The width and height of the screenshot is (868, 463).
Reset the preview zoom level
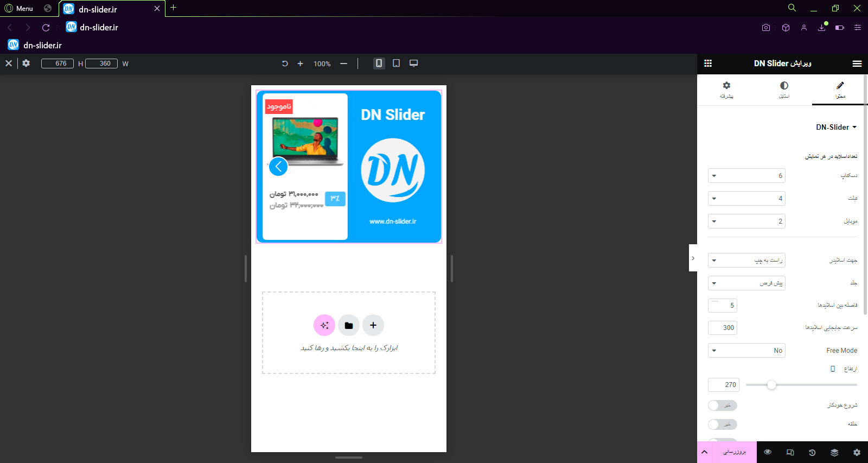(285, 64)
